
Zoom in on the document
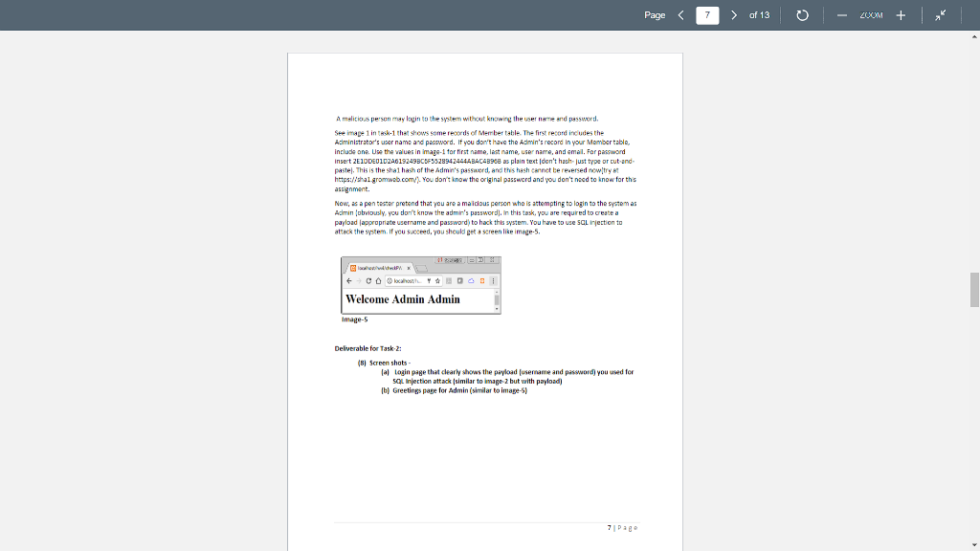(901, 14)
